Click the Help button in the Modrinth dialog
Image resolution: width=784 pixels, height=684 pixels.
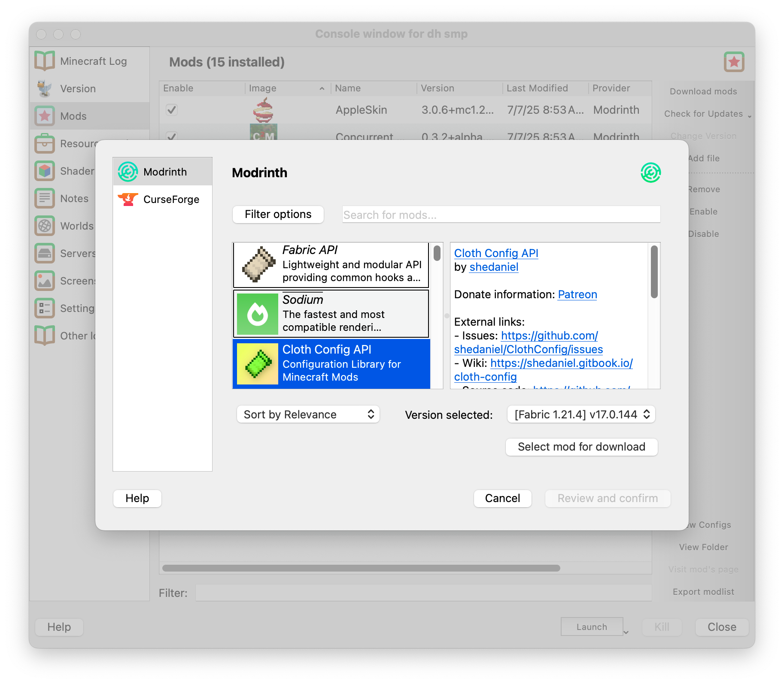pyautogui.click(x=137, y=498)
